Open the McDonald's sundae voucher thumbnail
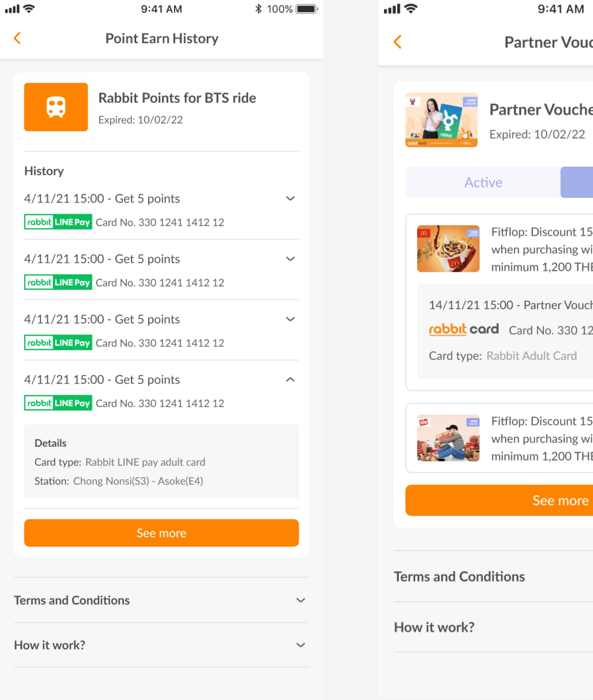Screen dimensions: 593x700 [x=448, y=249]
